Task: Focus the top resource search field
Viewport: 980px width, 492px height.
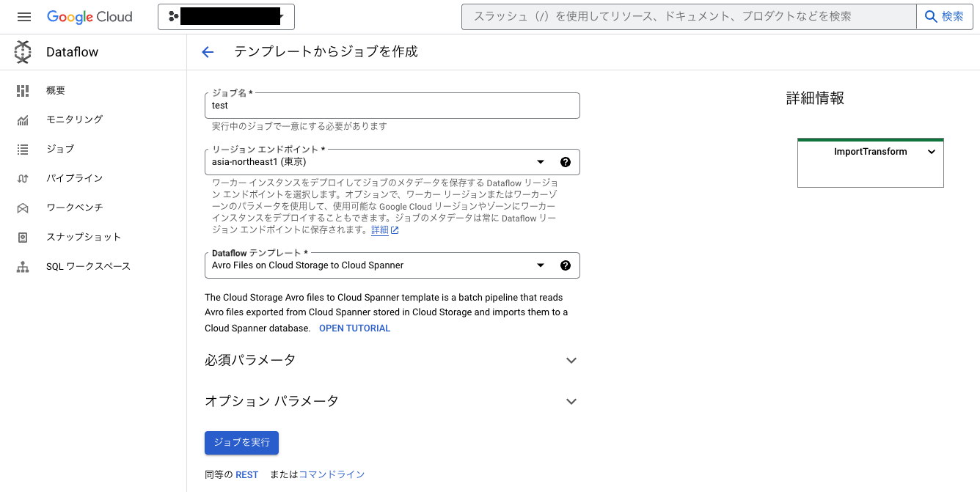Action: [689, 17]
